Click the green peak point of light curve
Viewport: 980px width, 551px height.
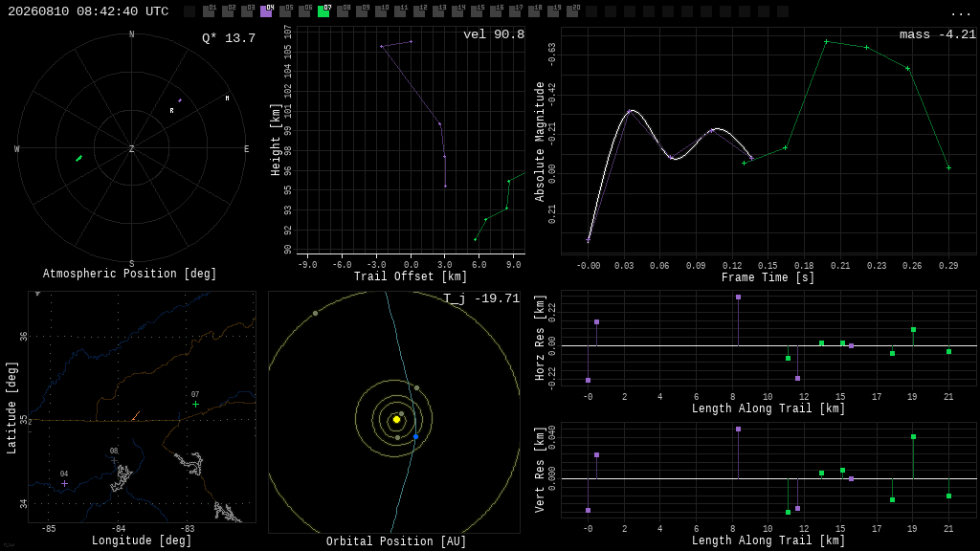pos(826,42)
